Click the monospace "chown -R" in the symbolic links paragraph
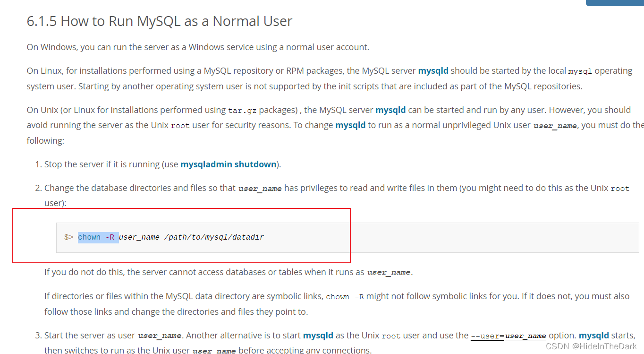 click(345, 297)
